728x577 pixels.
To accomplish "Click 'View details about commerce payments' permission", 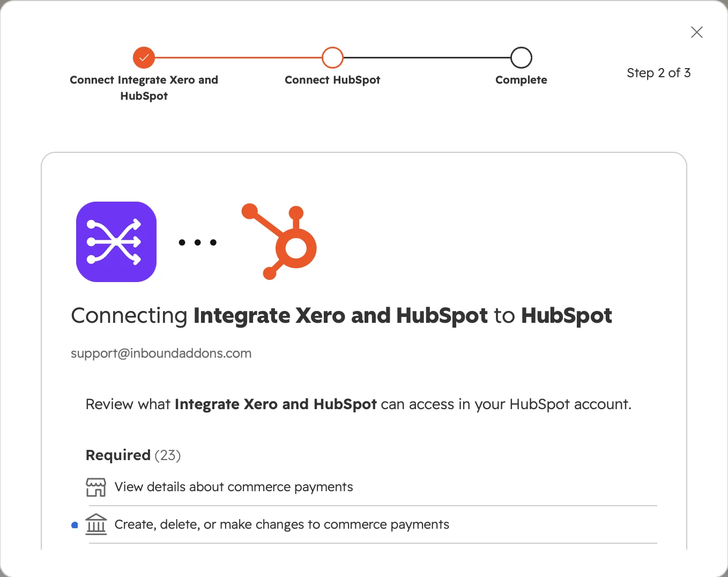I will click(234, 487).
